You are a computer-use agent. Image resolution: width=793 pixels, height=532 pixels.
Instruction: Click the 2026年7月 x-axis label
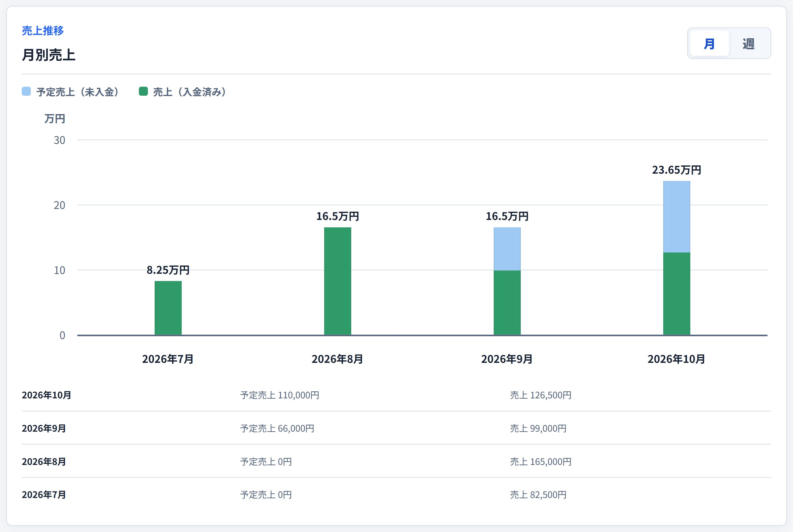click(168, 359)
